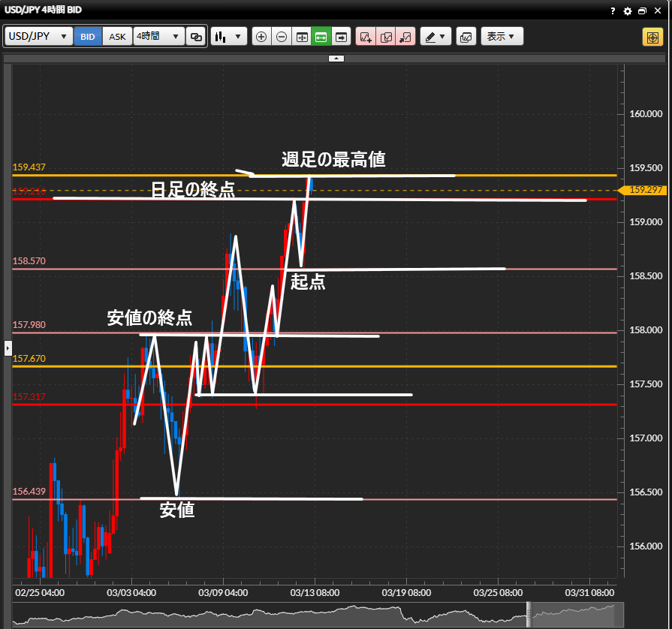Image resolution: width=672 pixels, height=629 pixels.
Task: Click the scroll-to-latest arrow icon
Action: pyautogui.click(x=342, y=36)
